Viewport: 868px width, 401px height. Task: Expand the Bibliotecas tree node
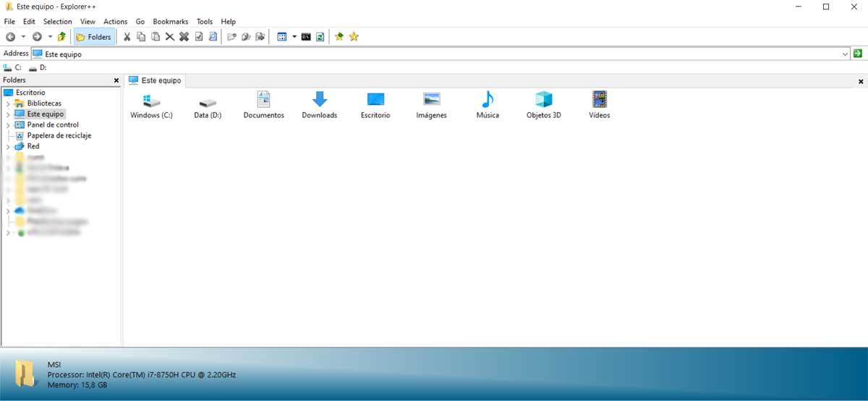tap(8, 104)
